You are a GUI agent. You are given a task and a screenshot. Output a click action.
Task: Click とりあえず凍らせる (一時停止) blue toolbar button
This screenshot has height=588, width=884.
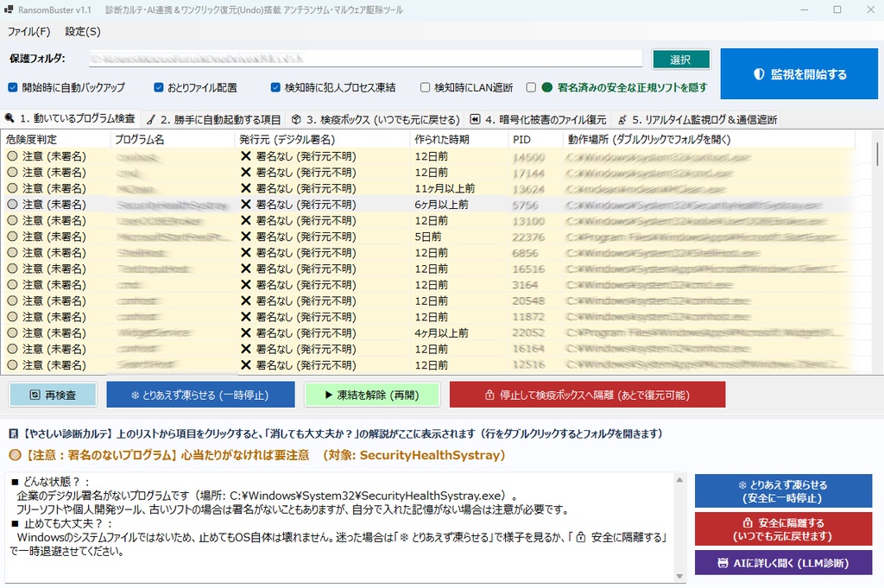pos(200,395)
